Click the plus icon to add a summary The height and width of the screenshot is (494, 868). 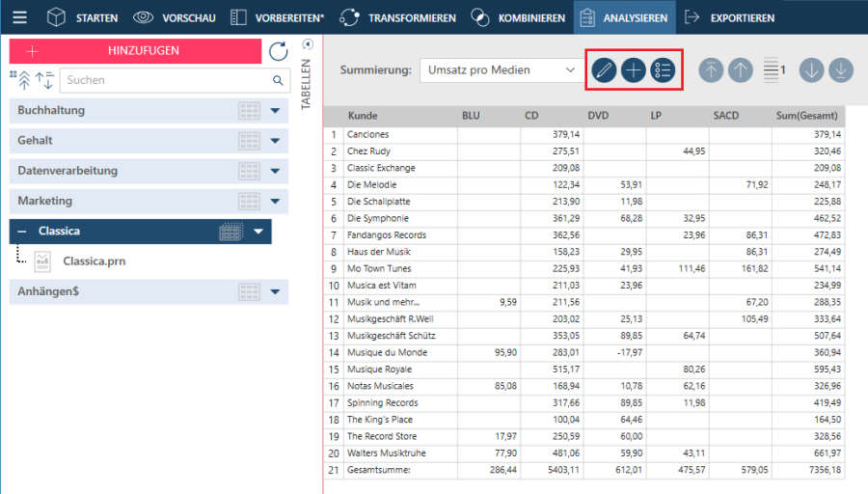(x=633, y=70)
